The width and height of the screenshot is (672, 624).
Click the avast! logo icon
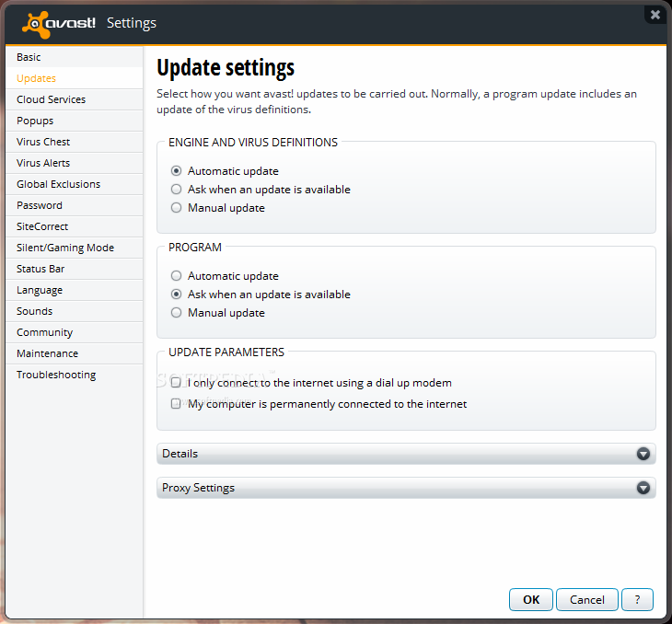[35, 24]
